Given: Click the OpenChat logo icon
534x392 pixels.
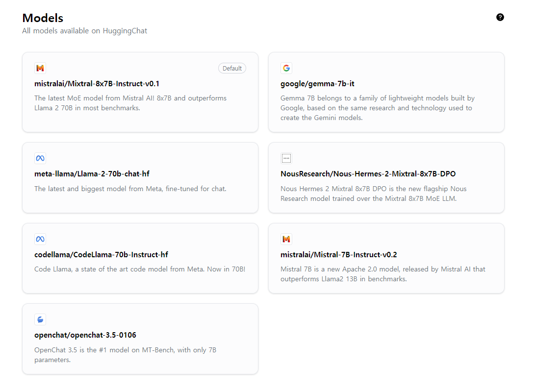Looking at the screenshot, I should pyautogui.click(x=40, y=319).
